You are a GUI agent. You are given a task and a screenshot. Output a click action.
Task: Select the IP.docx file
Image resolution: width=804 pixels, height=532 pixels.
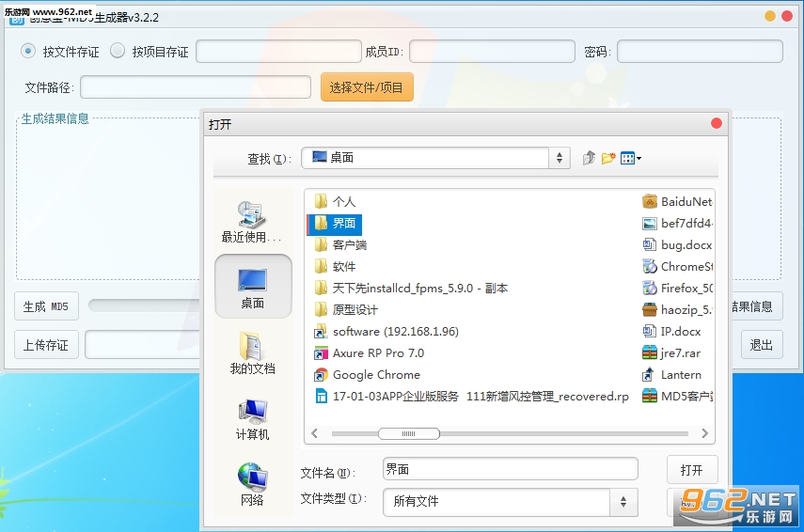(x=671, y=332)
